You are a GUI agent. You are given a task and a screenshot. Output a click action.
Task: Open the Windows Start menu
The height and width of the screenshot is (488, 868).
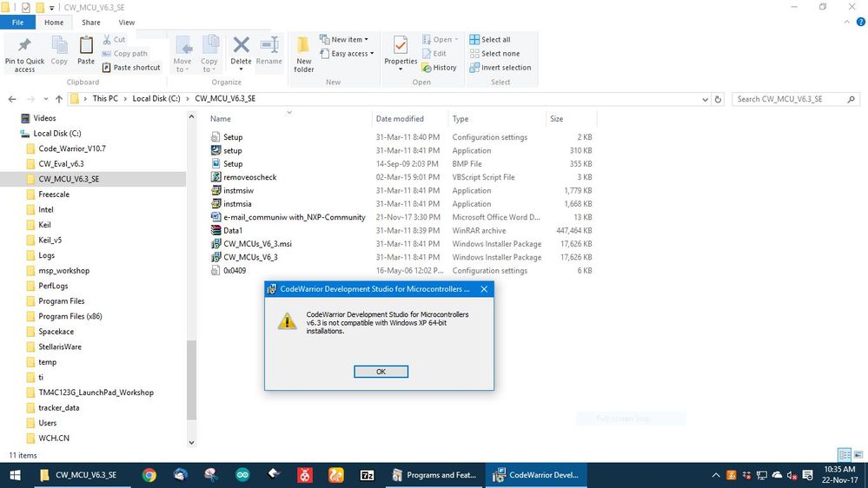[16, 475]
